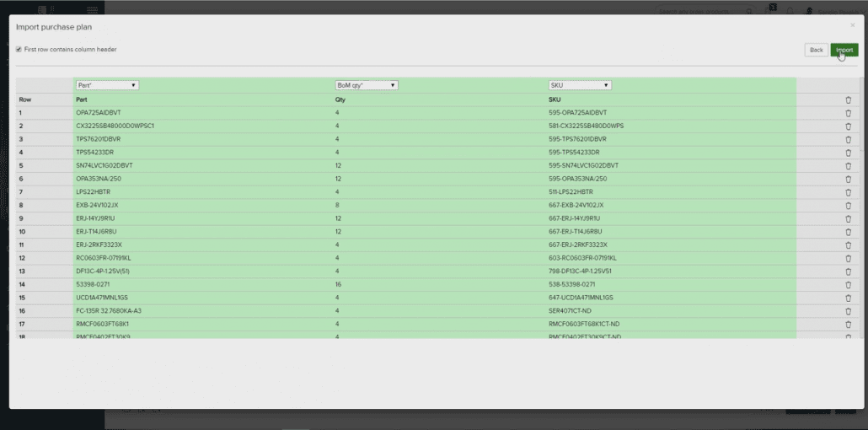Screen dimensions: 868x430
Task: Click quantity 8 in row 8
Action: tap(337, 205)
